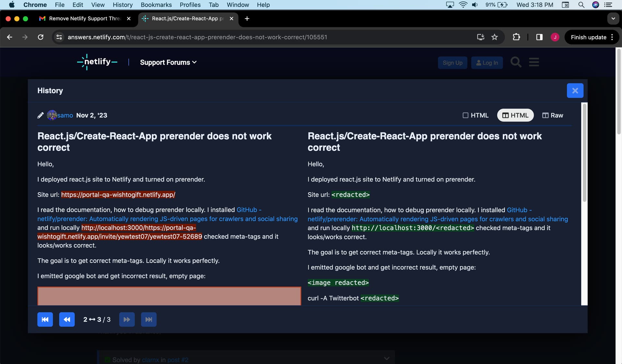Open the hamburger menu icon
Screen dimensions: 622x364
click(534, 62)
